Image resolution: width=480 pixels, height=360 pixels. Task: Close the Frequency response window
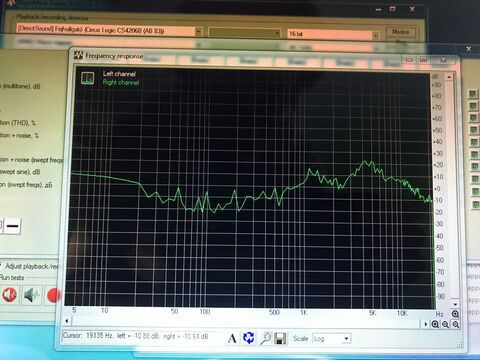click(x=443, y=59)
